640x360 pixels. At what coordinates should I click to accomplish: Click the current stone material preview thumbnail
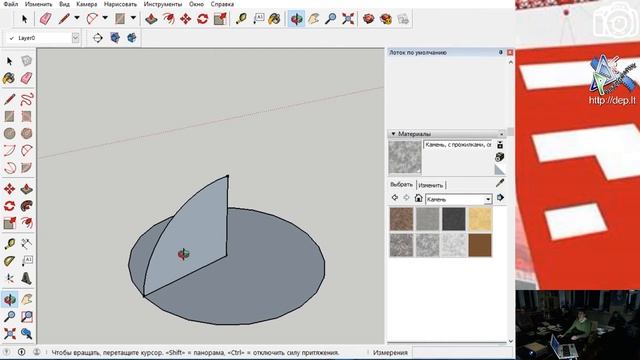(x=405, y=158)
